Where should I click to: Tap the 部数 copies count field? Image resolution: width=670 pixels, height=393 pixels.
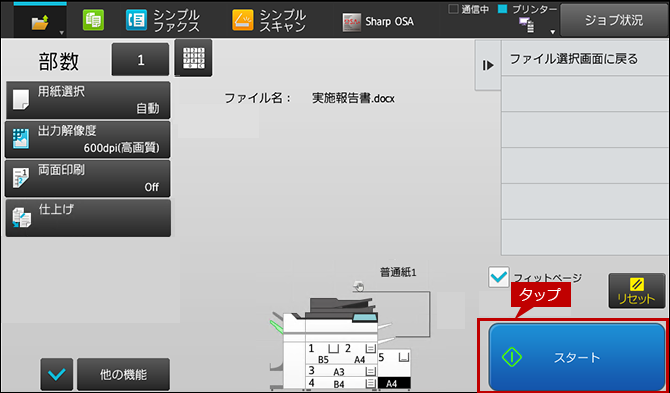141,60
